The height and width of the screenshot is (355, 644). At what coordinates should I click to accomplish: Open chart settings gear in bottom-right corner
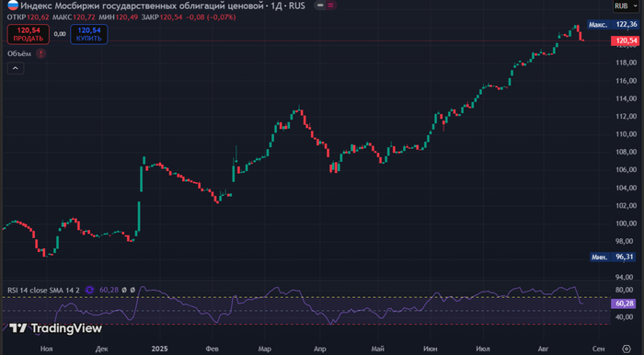point(627,349)
